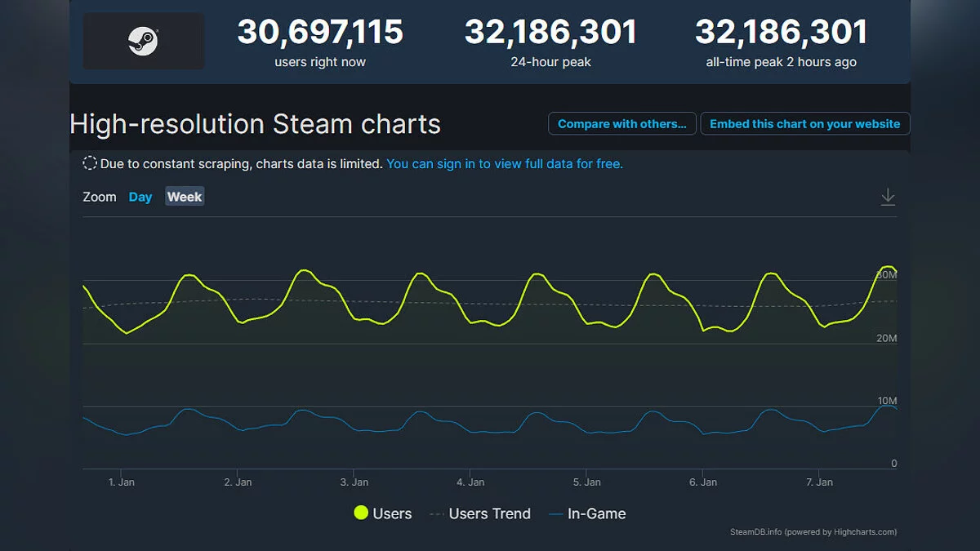
Task: Open sign in to view full data link
Action: [505, 163]
